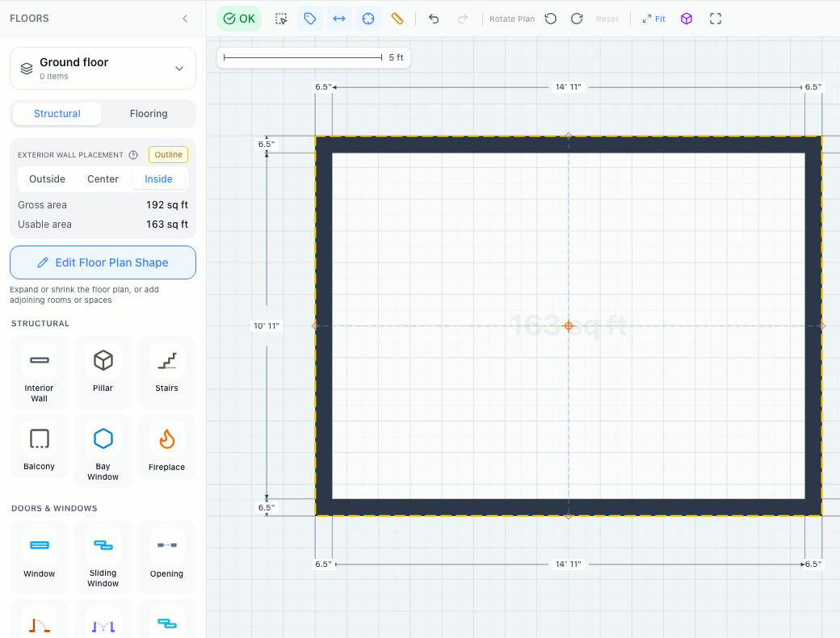Add a Window element
The height and width of the screenshot is (638, 840).
point(39,558)
